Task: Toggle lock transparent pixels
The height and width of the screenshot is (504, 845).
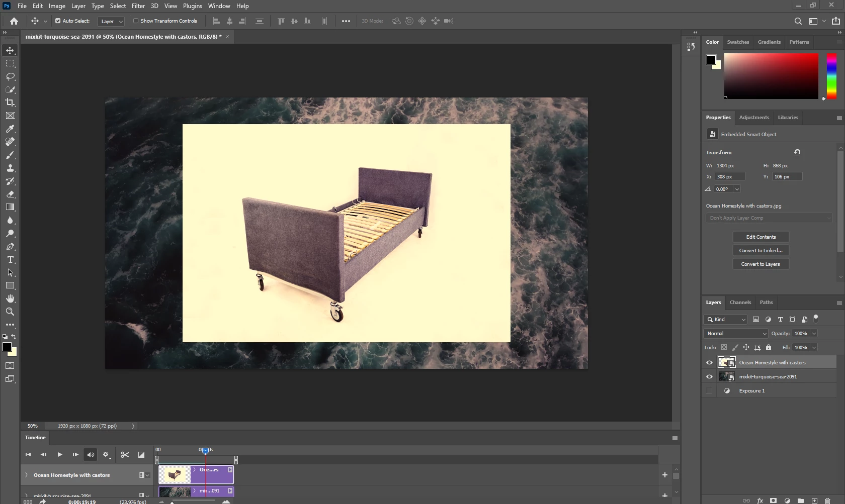Action: tap(724, 347)
